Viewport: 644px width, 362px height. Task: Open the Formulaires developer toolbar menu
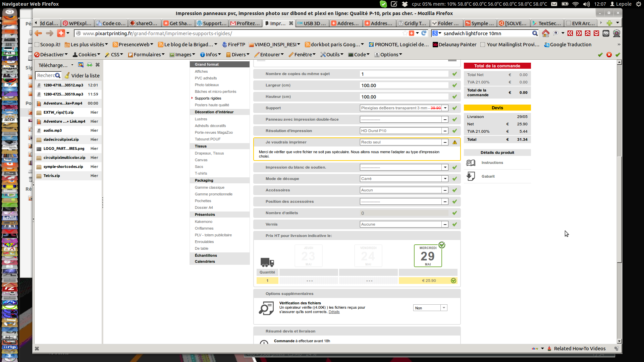coord(147,55)
